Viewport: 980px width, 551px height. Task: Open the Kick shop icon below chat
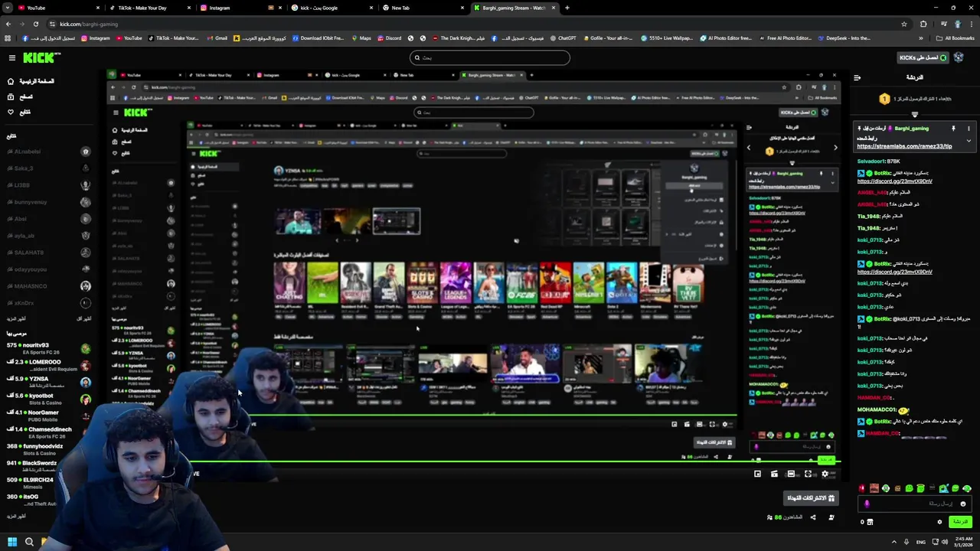tap(869, 522)
